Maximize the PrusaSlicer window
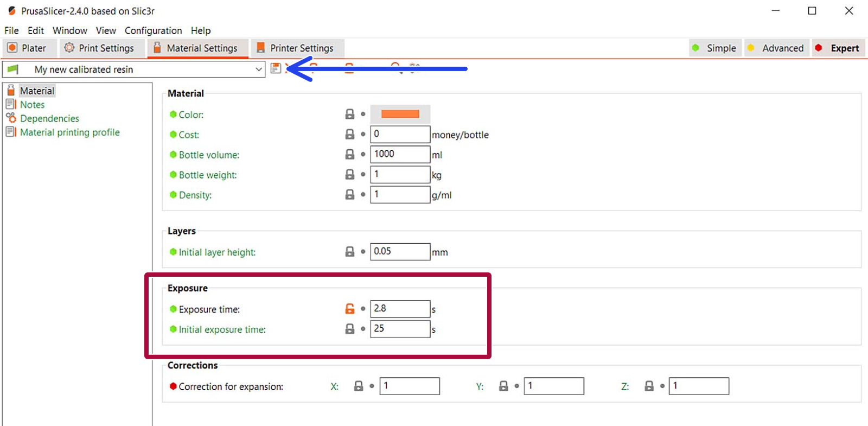 (x=812, y=10)
